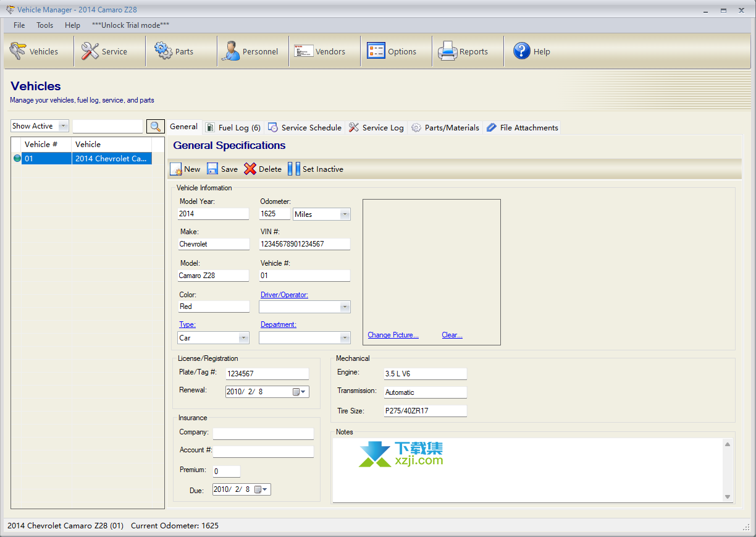756x537 pixels.
Task: Open the Vehicles section keys icon
Action: click(x=17, y=51)
